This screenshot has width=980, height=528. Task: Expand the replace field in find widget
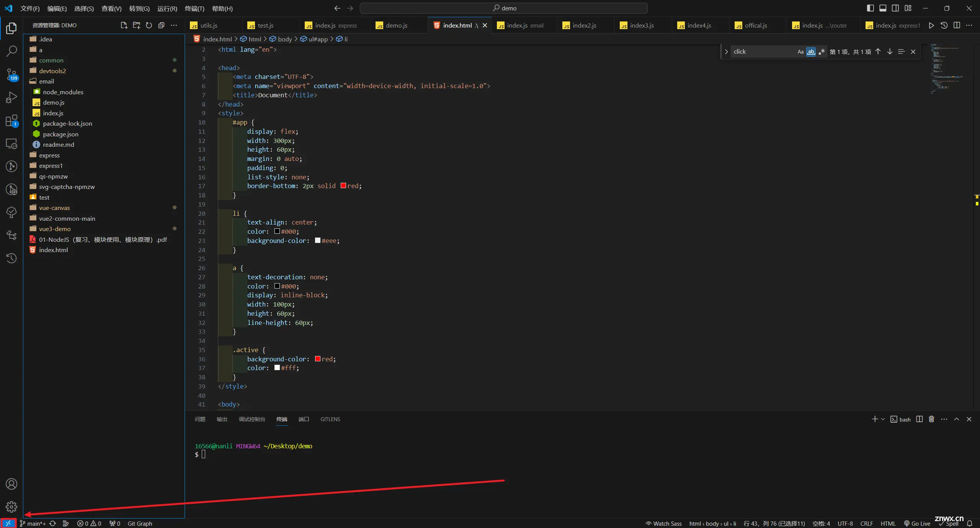[726, 52]
